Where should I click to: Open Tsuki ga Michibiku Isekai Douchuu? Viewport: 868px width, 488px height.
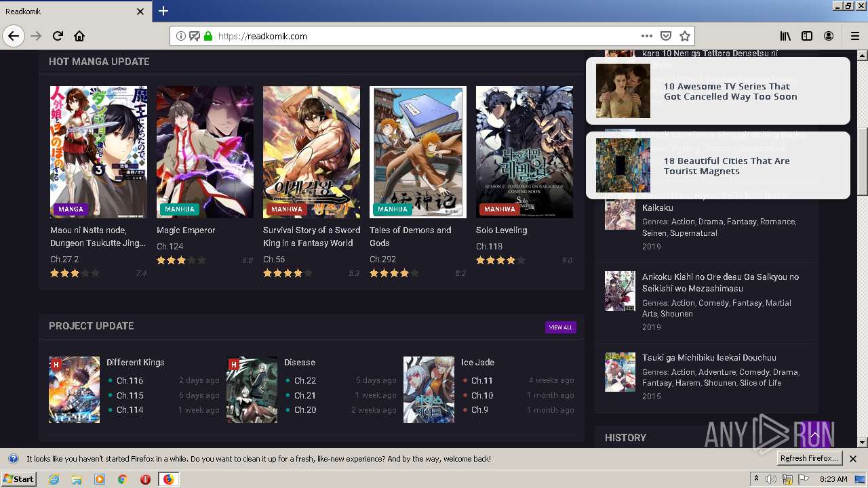pyautogui.click(x=709, y=358)
